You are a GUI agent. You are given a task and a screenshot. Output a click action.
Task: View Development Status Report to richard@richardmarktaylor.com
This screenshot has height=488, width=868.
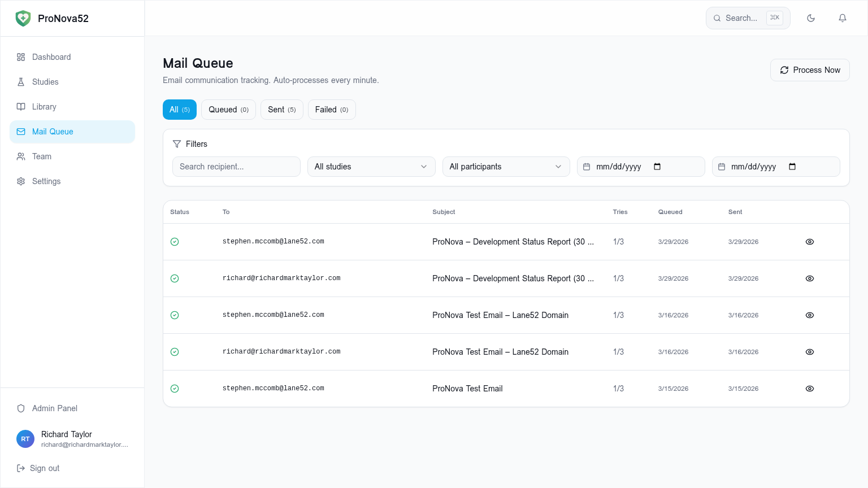coord(810,278)
